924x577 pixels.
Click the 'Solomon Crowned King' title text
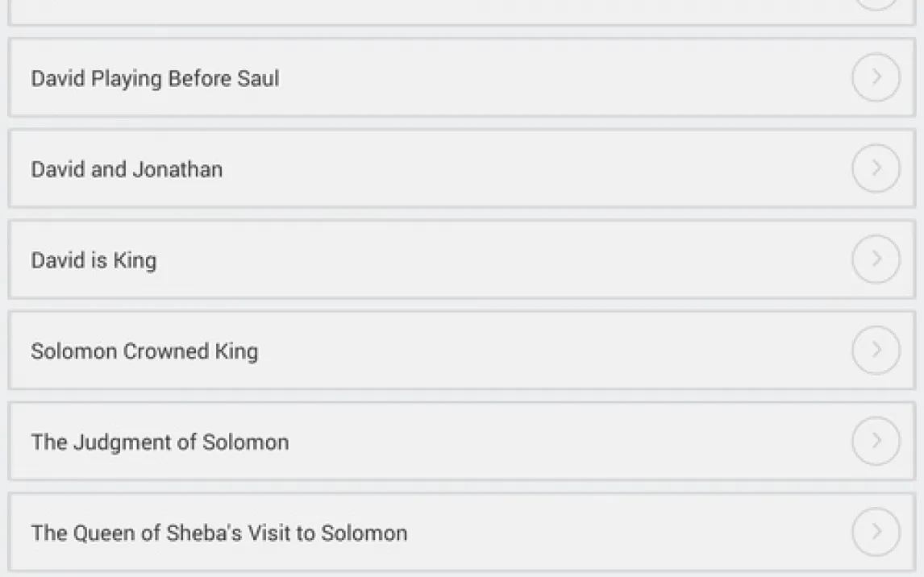[x=144, y=351]
